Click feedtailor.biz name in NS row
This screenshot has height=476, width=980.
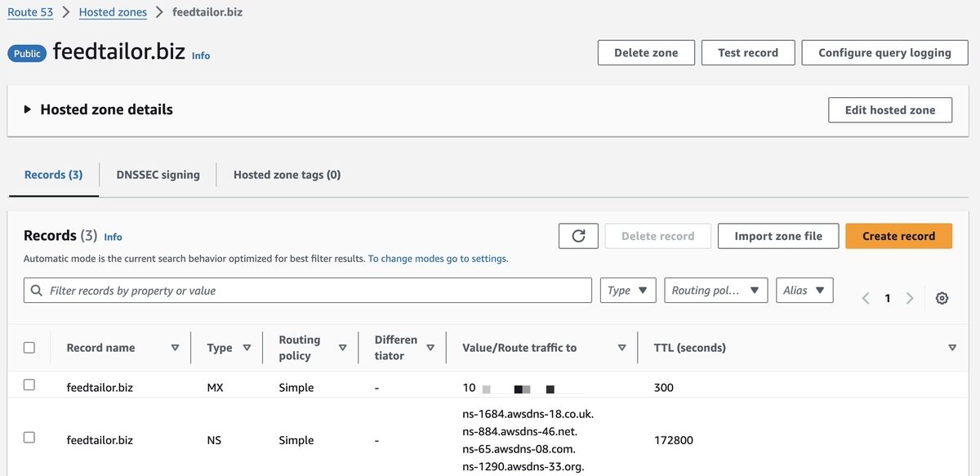(x=100, y=440)
